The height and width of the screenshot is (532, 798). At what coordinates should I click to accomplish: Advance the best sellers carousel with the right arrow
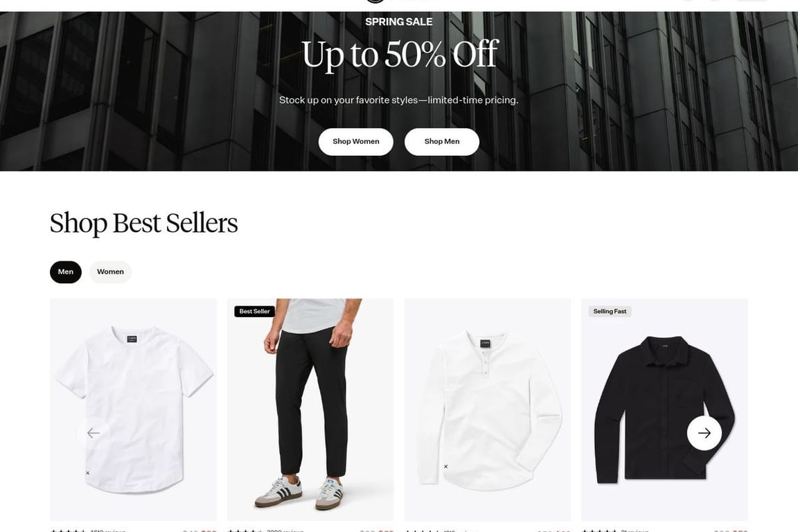click(704, 433)
